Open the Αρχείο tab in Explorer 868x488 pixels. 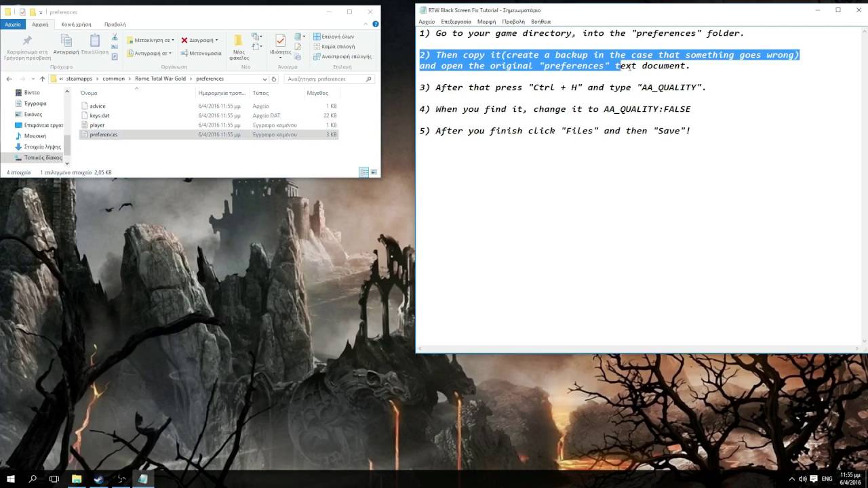pos(13,24)
